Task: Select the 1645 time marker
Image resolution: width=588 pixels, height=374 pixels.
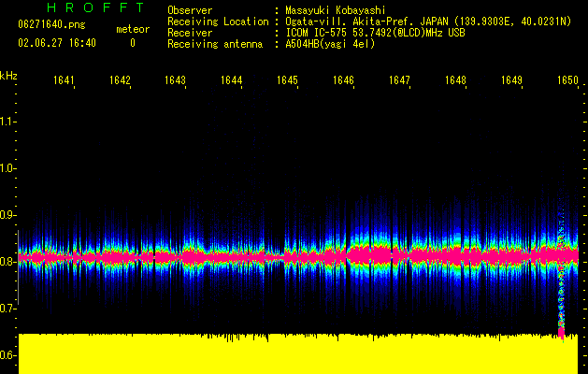Action: click(x=288, y=81)
